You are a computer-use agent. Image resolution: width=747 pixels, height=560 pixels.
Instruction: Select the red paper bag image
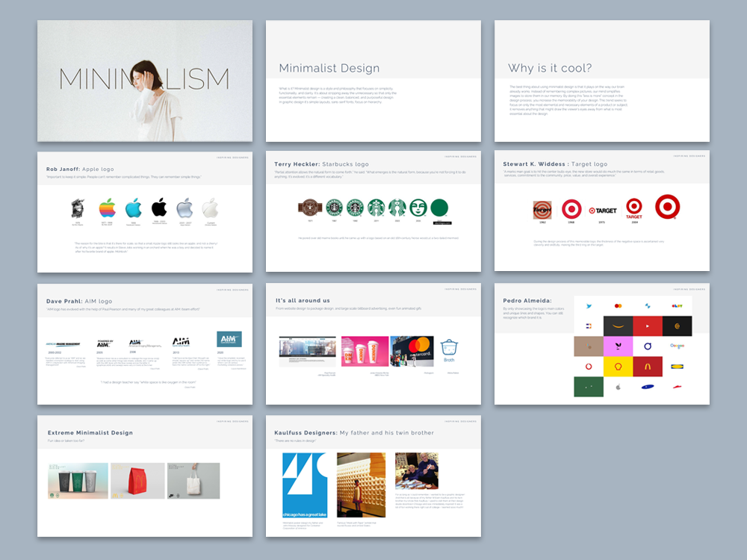138,480
